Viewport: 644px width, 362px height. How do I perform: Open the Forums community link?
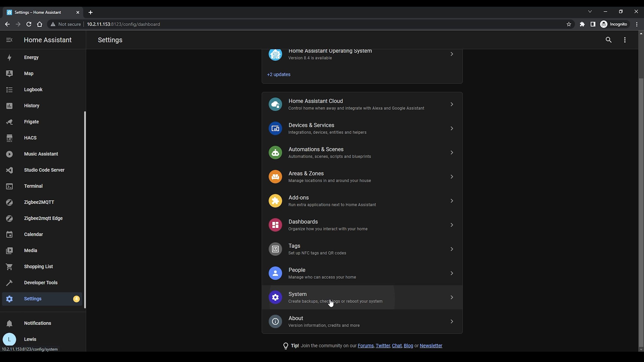[365, 346]
